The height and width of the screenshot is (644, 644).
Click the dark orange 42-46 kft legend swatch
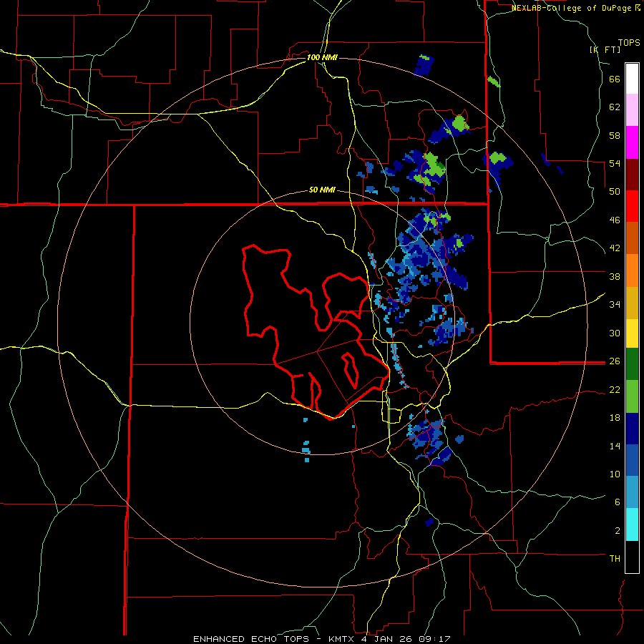[x=632, y=238]
